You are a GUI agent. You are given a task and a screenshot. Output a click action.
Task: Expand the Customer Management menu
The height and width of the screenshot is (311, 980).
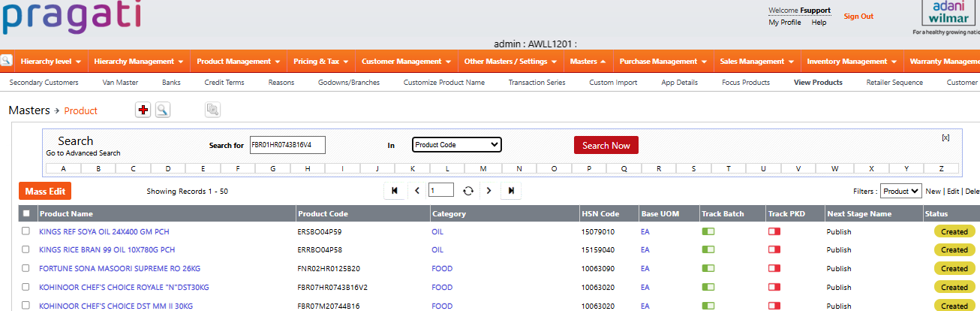(405, 61)
